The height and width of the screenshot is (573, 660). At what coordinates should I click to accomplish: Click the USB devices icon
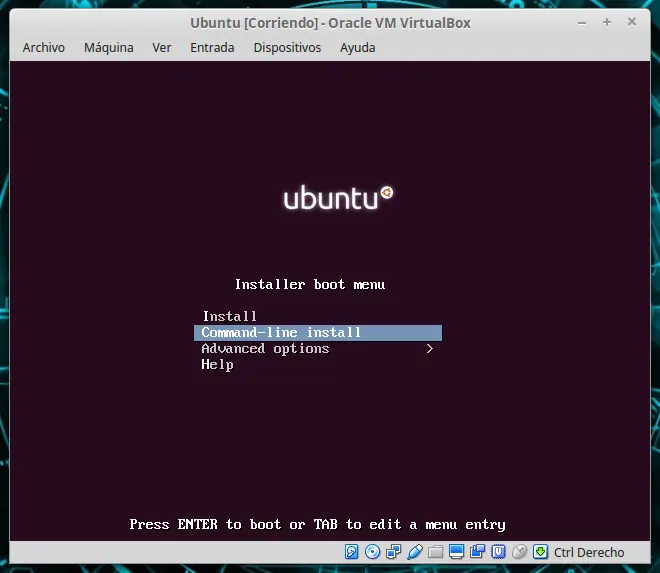click(x=415, y=552)
